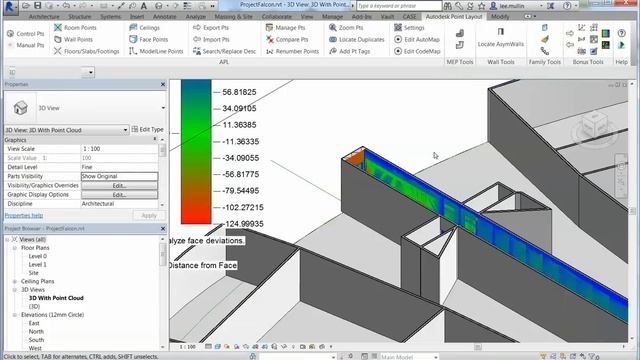The width and height of the screenshot is (640, 360).
Task: Click the Revit application menu button
Action: pyautogui.click(x=10, y=7)
